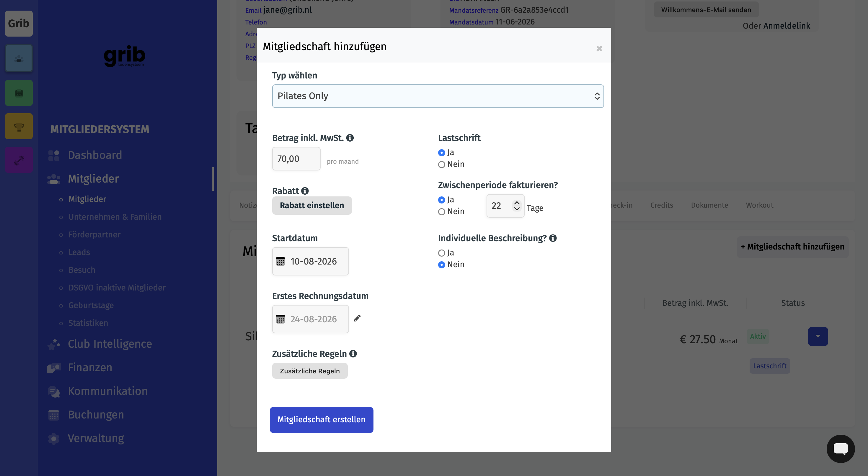Select Nein for Lastschrift
868x476 pixels.
pyautogui.click(x=441, y=165)
